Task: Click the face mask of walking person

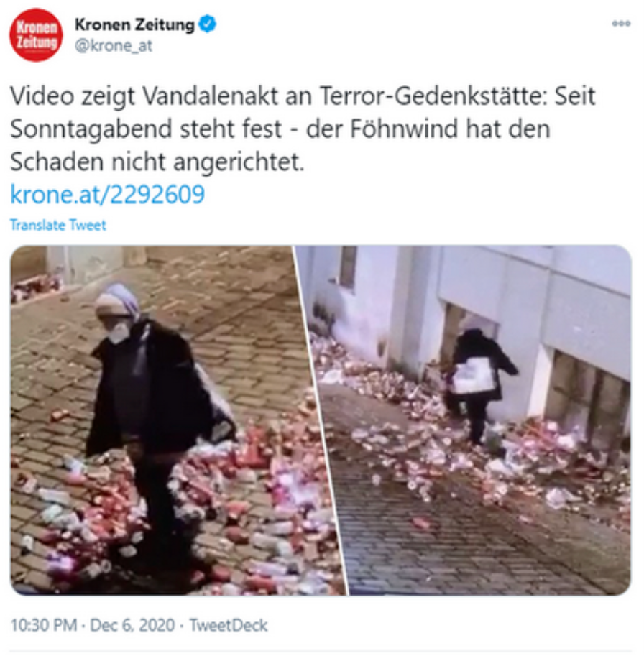Action: tap(119, 332)
